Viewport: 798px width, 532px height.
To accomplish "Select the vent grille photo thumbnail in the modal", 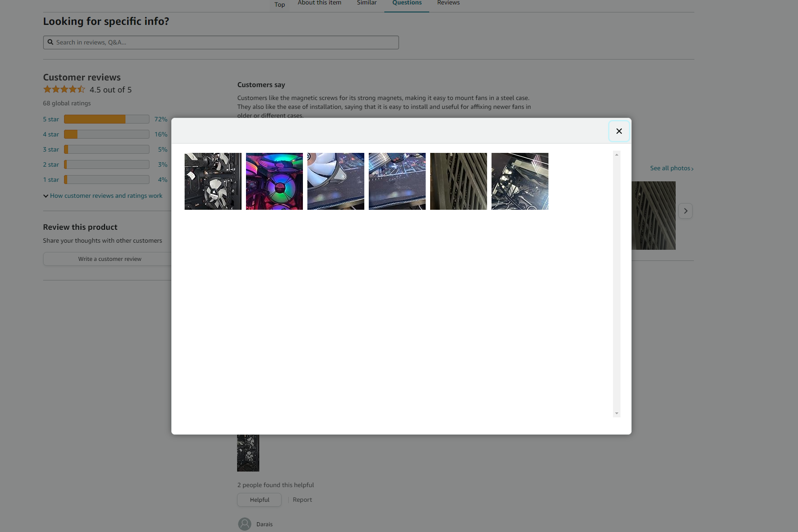I will (x=459, y=181).
